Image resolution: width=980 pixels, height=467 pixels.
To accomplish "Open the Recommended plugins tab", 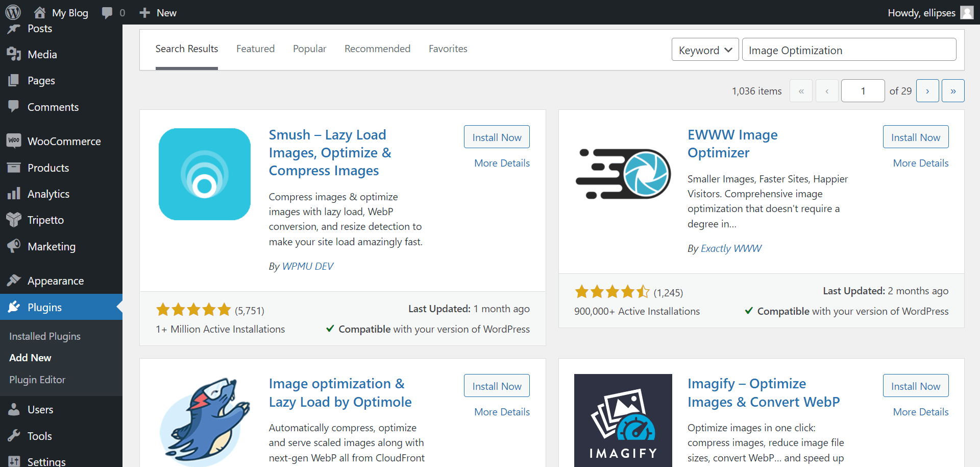I will (377, 49).
